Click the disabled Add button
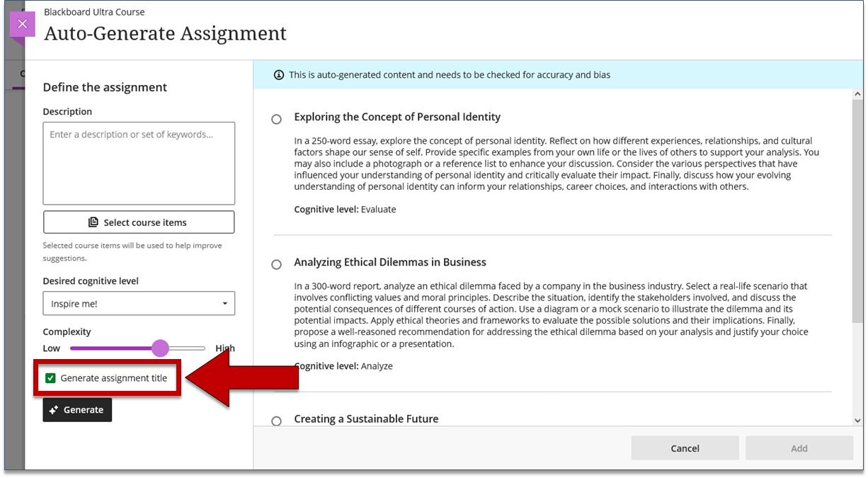Image resolution: width=868 pixels, height=478 pixels. 799,448
